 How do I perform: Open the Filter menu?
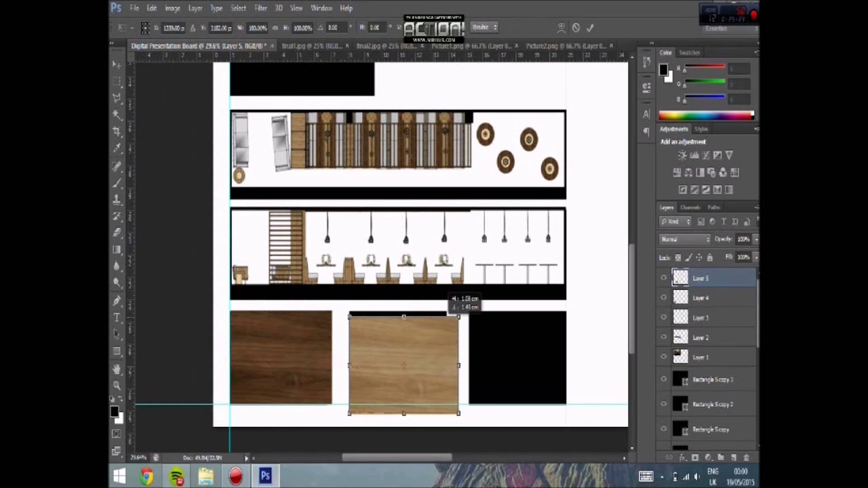click(260, 8)
